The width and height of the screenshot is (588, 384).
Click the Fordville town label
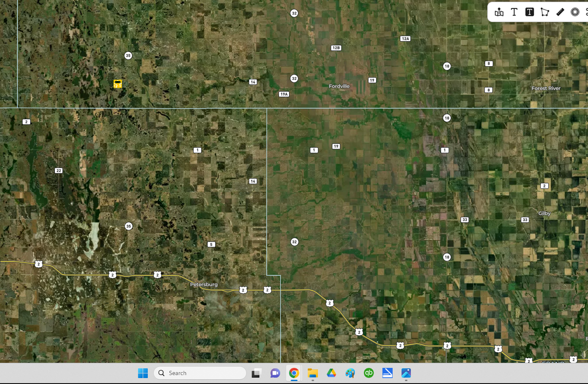pos(339,86)
